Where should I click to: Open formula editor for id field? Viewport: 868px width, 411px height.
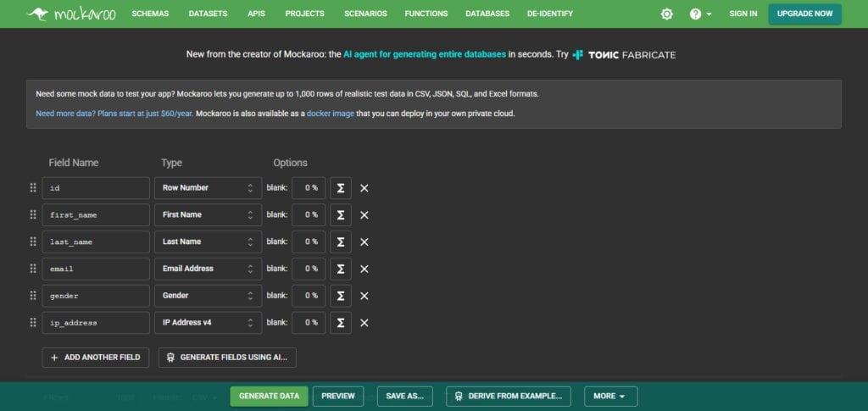click(x=341, y=188)
